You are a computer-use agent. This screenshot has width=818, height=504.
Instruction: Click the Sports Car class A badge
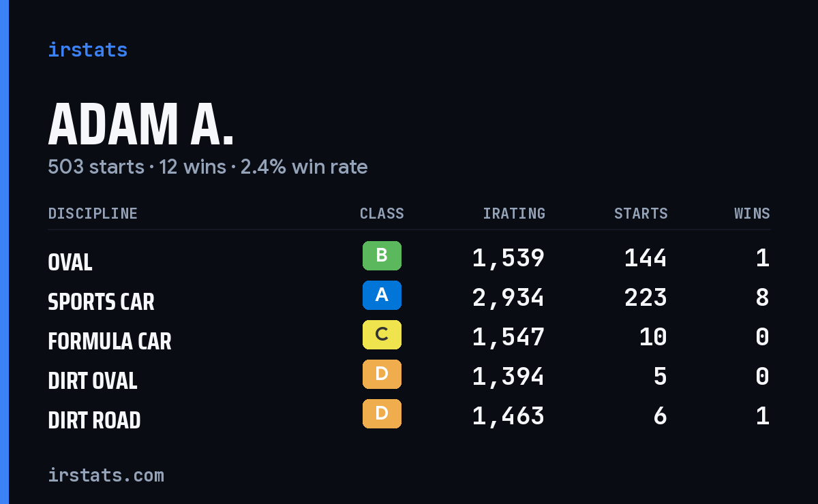(x=382, y=296)
